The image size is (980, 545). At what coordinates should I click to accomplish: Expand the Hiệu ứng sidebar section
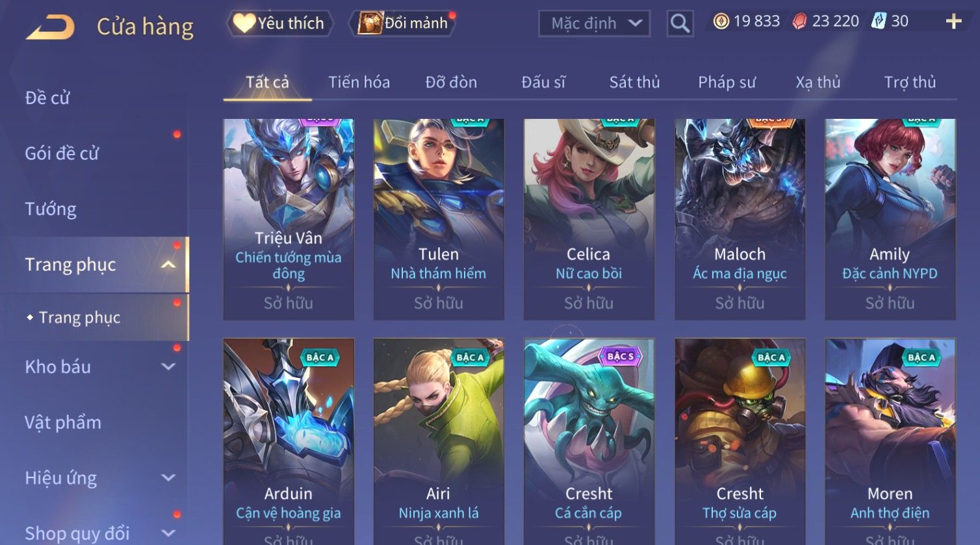[x=168, y=477]
